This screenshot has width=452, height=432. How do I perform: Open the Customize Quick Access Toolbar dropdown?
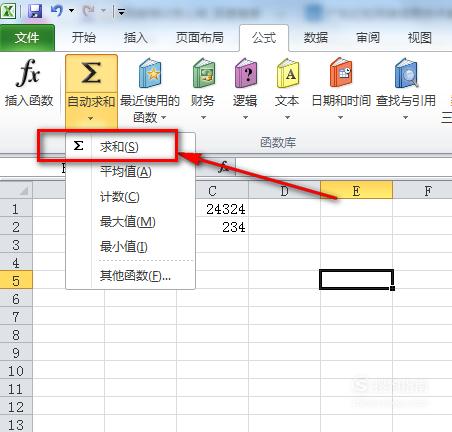pyautogui.click(x=121, y=12)
